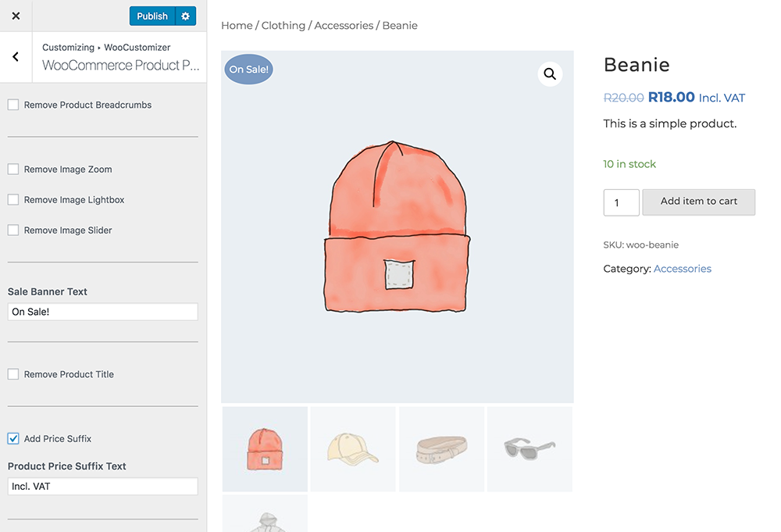Click the product quantity field
Screen dimensions: 781x532
621,202
